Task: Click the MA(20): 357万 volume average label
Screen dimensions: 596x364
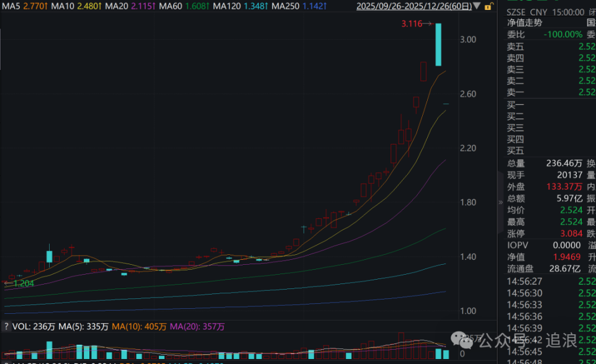Action: click(197, 326)
